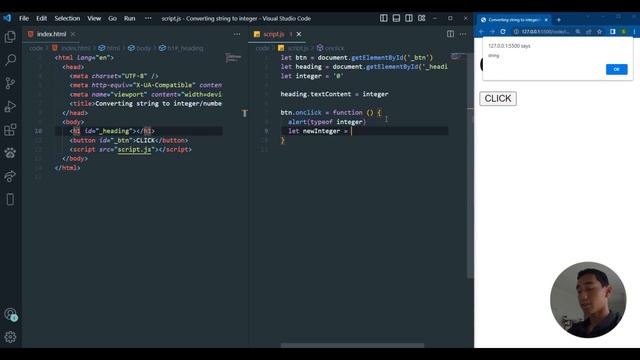The height and width of the screenshot is (360, 640).
Task: Click OK in the browser alert dialog
Action: click(x=616, y=69)
